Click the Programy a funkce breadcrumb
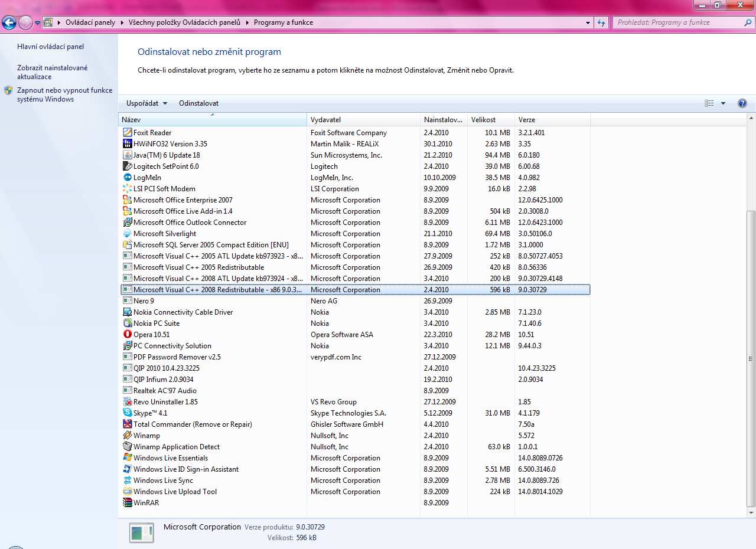The width and height of the screenshot is (756, 549). click(283, 22)
